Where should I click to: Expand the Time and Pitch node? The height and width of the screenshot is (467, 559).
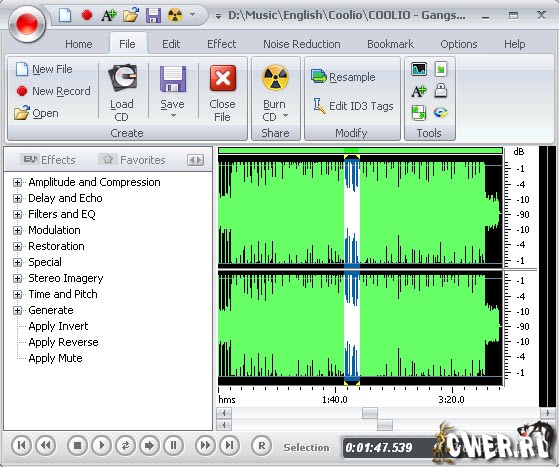(17, 294)
